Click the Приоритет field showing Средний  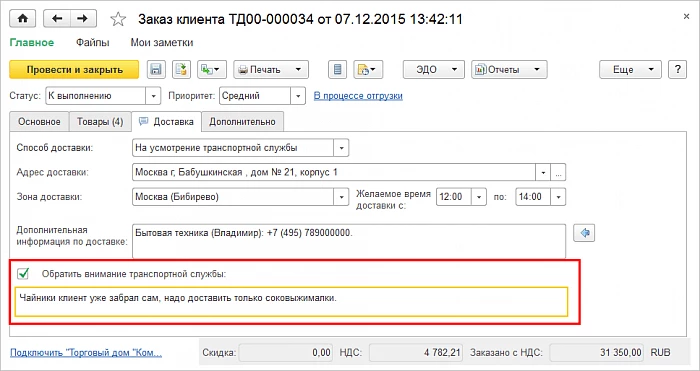point(255,96)
